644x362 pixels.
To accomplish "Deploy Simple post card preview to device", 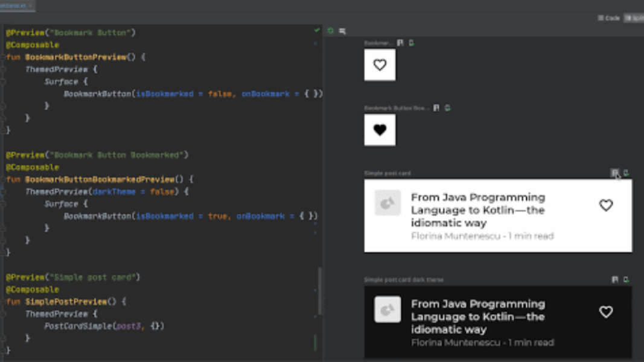I will pyautogui.click(x=626, y=173).
